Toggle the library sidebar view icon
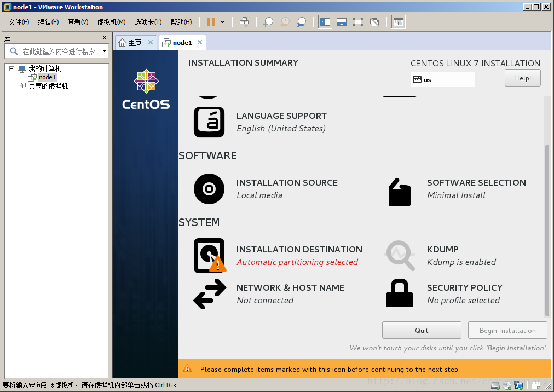The height and width of the screenshot is (392, 554). pos(325,22)
